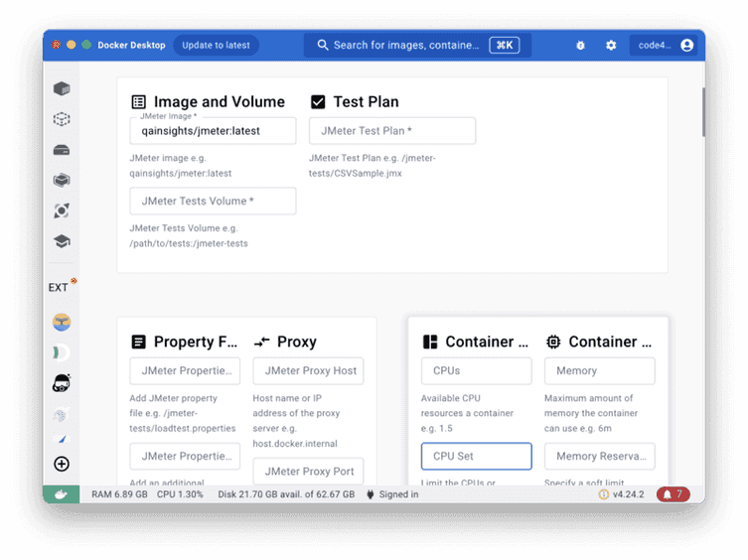Click the '/path/to/tests:/jmeter-tests' hint text
This screenshot has height=560, width=748.
pyautogui.click(x=189, y=243)
